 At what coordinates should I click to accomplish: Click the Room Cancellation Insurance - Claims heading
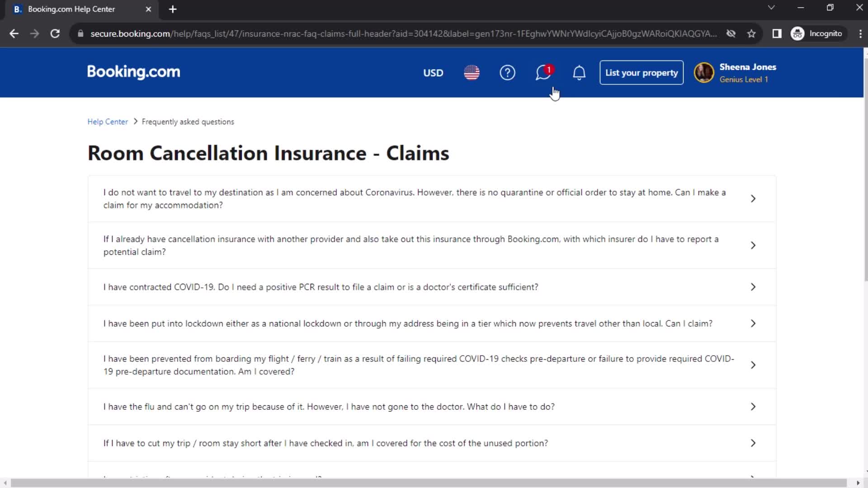(x=268, y=153)
